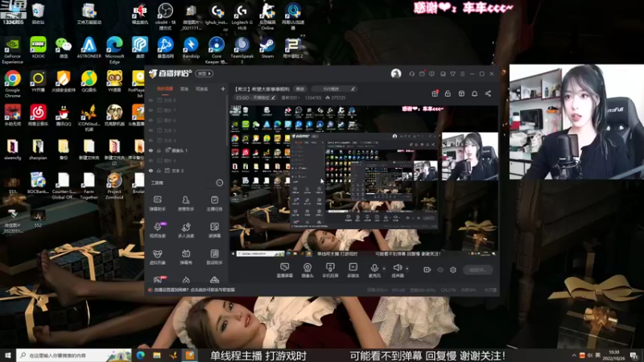Screen dimensions: 644x362
Task: Open File Explorer from the taskbar
Action: [157, 356]
